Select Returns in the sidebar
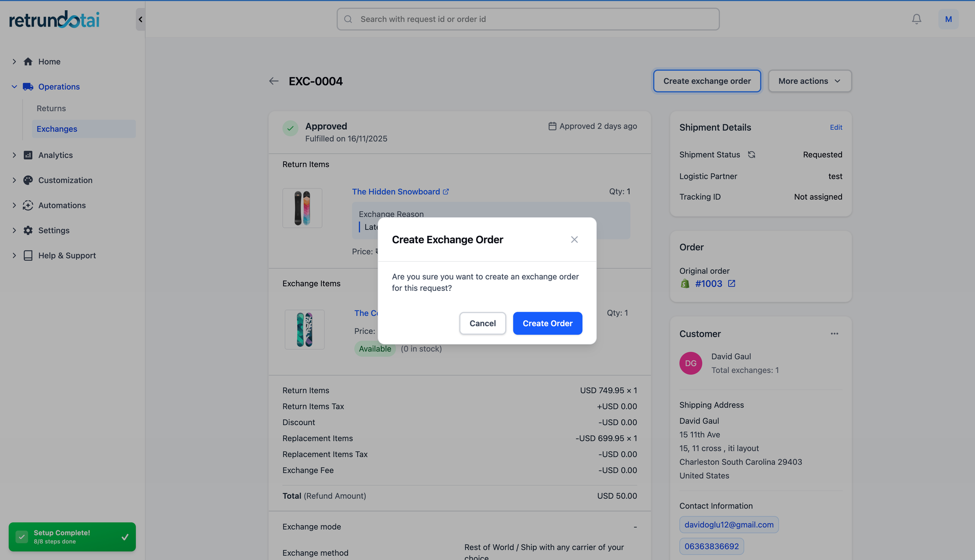 coord(51,108)
